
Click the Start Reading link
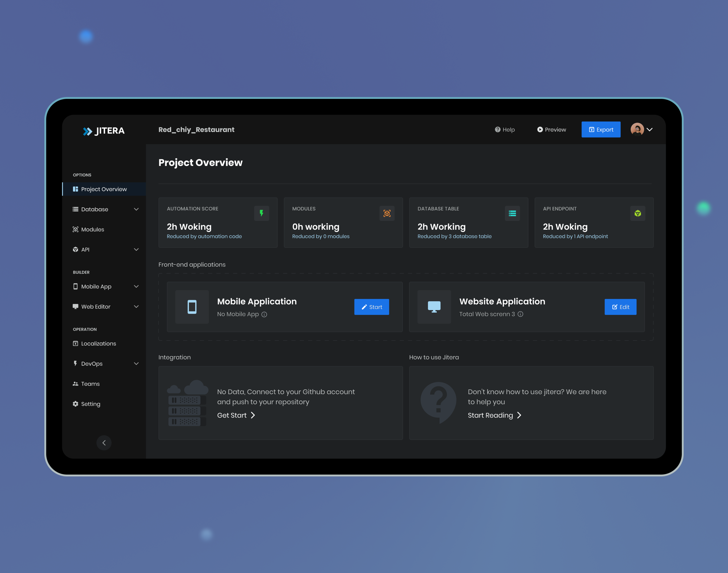pos(495,415)
